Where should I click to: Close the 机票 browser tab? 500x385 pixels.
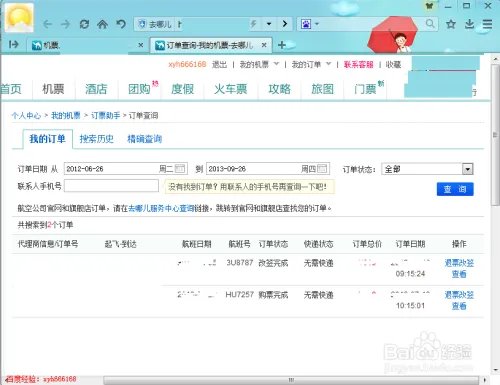pyautogui.click(x=141, y=45)
